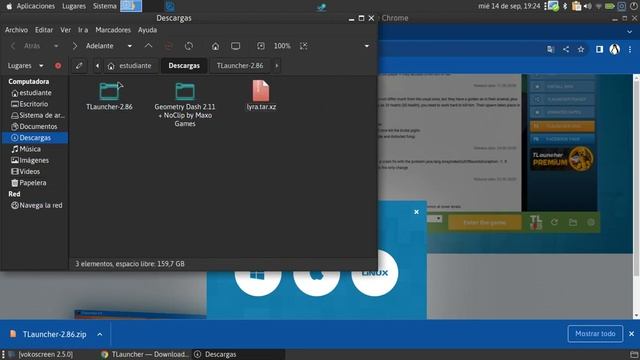Click the 100% zoom level label

coord(282,46)
